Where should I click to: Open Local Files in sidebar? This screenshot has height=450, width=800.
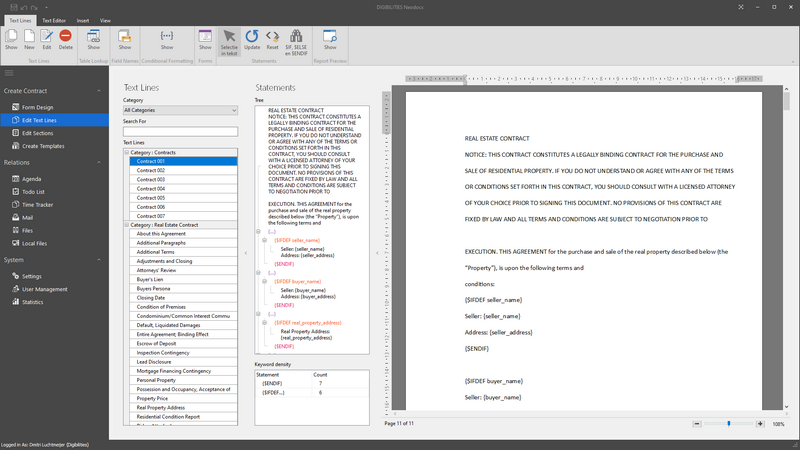[34, 243]
